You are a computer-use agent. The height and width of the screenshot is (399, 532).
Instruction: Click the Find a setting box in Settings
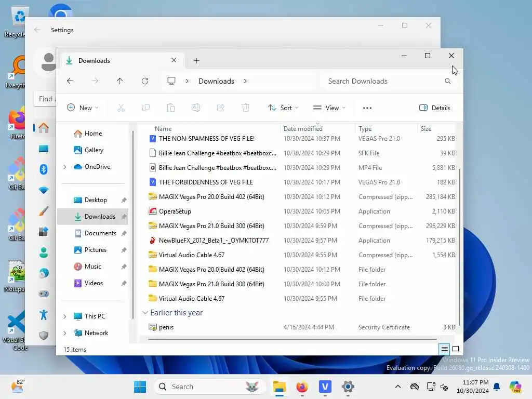point(45,99)
